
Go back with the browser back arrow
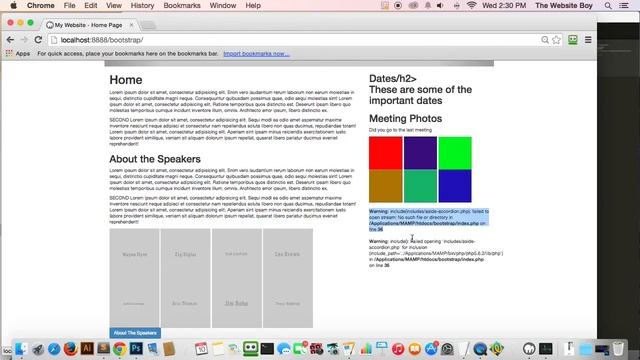[10, 40]
